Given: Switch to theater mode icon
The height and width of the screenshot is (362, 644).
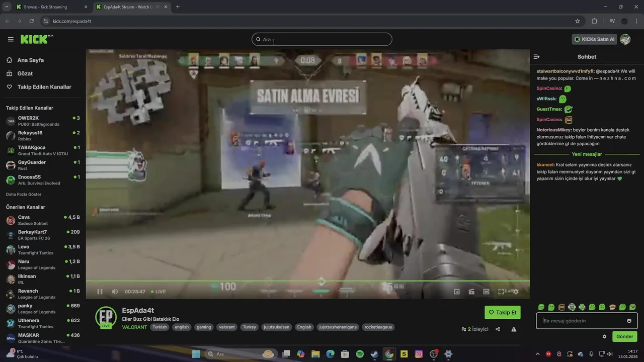Looking at the screenshot, I should [x=486, y=292].
